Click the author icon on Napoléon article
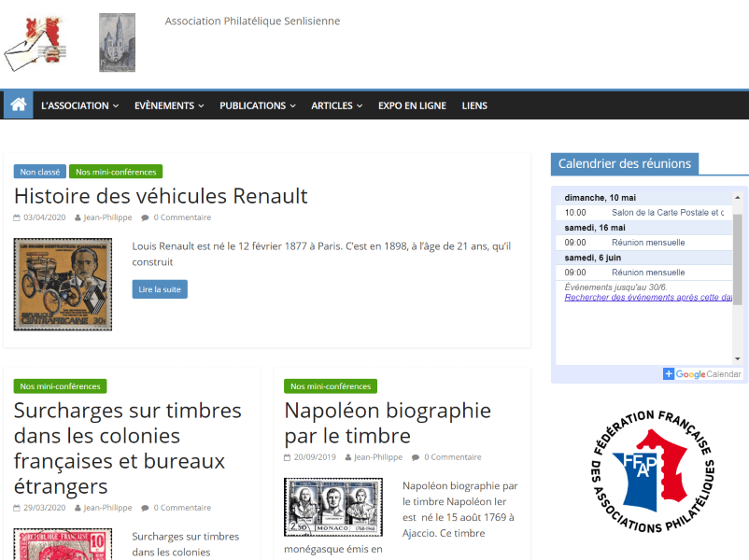 click(348, 457)
